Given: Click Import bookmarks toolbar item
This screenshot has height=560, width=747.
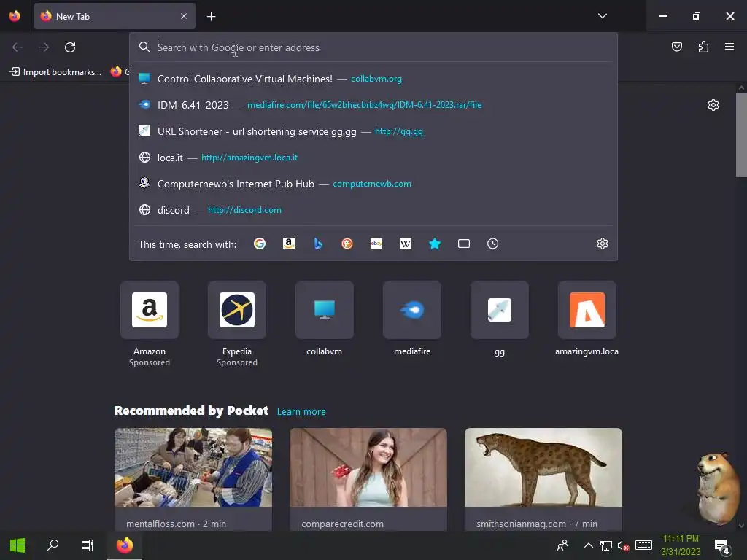Looking at the screenshot, I should (x=55, y=72).
